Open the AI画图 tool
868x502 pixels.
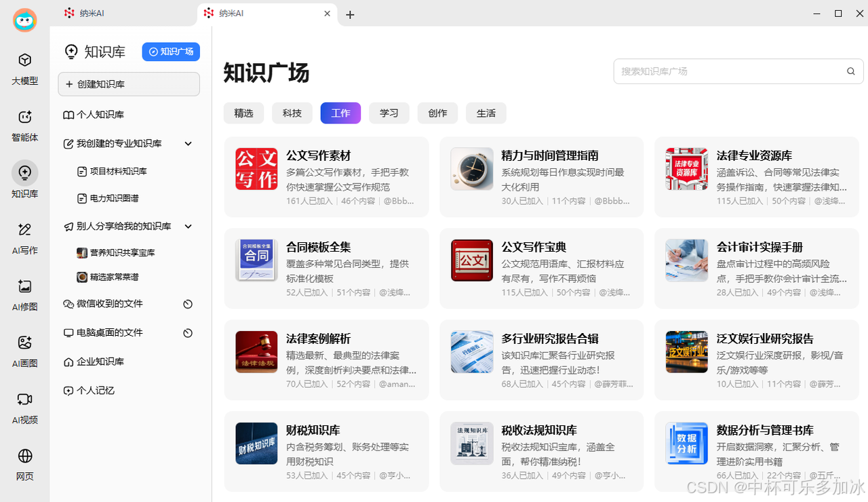tap(24, 351)
